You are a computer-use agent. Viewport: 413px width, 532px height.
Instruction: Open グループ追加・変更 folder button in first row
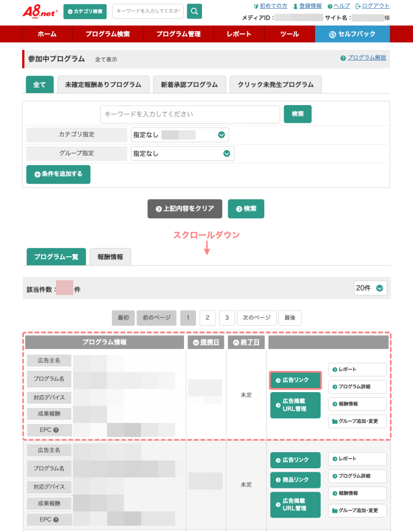click(357, 421)
